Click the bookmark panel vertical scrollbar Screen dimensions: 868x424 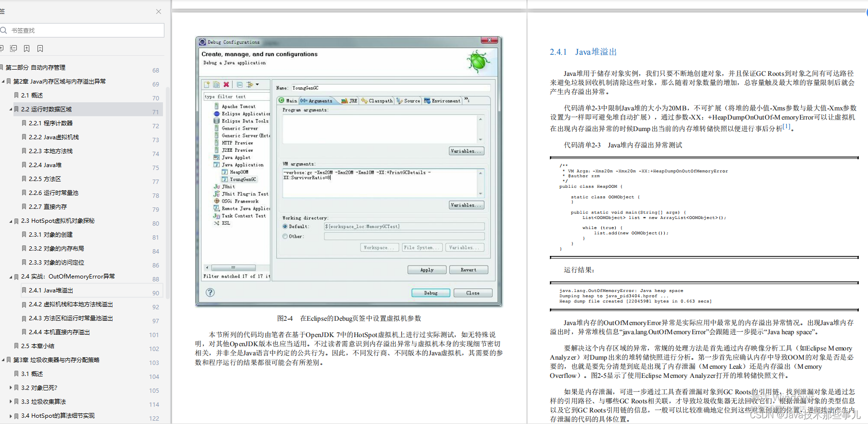click(x=168, y=192)
